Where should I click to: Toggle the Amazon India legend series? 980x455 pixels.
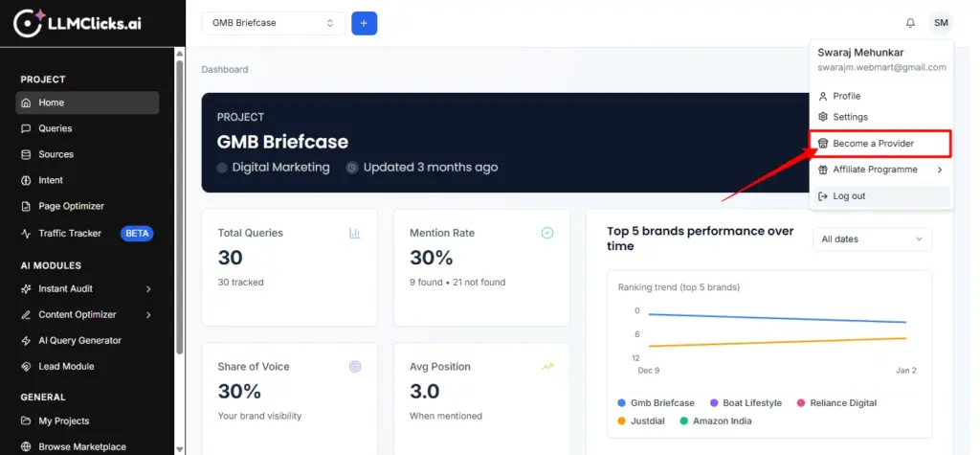pyautogui.click(x=717, y=421)
